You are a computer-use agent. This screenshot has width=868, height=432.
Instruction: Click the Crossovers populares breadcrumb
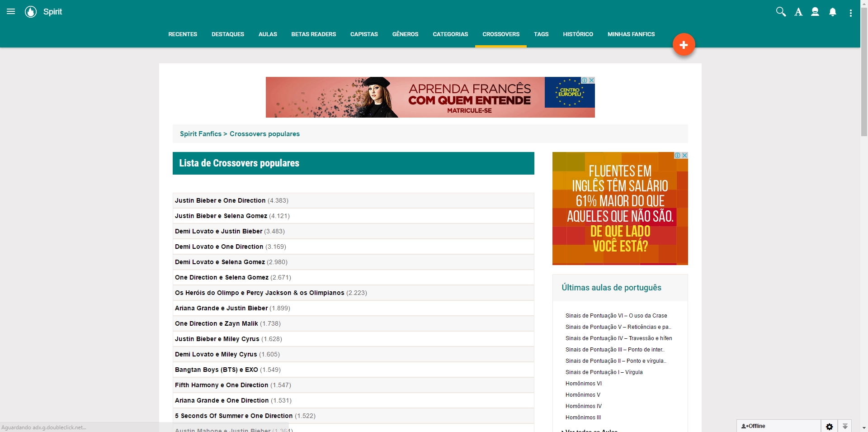[x=264, y=134]
